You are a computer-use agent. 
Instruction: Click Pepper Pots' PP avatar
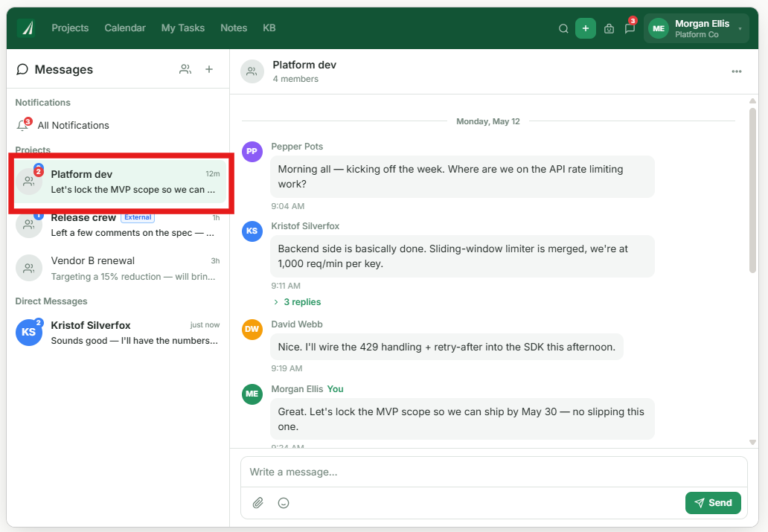[x=252, y=151]
